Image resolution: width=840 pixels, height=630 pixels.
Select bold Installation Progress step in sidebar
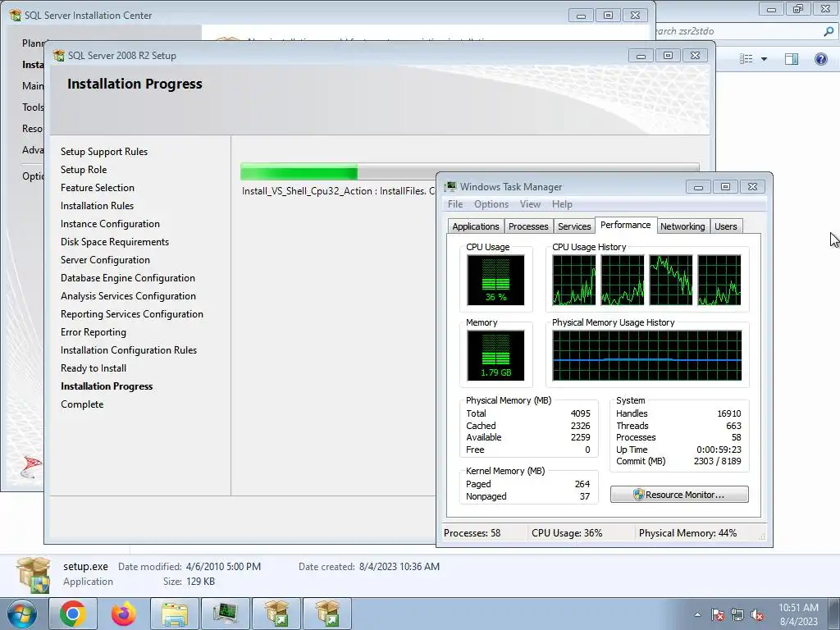[x=107, y=386]
